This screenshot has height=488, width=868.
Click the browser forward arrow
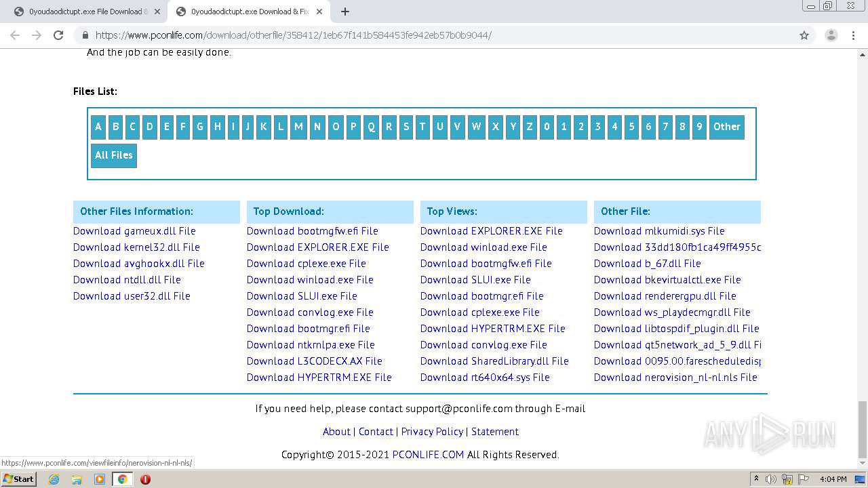(37, 35)
